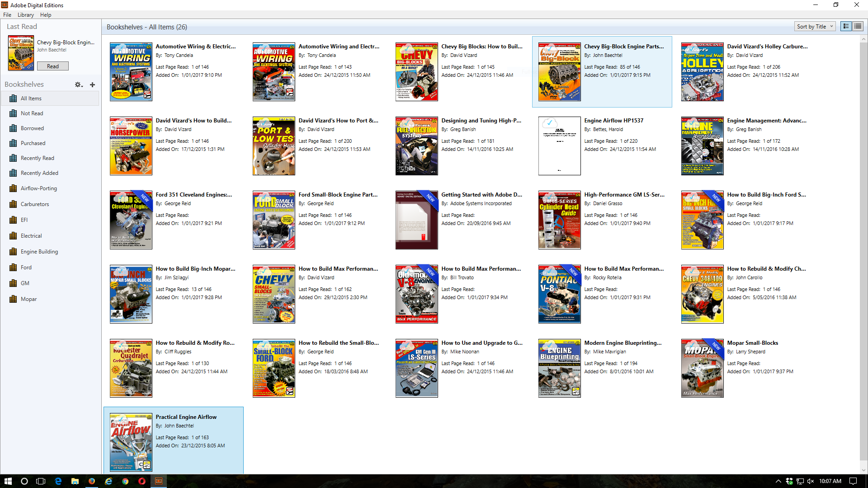Select Engine Management Advanced Tuning cover

pos(703,146)
